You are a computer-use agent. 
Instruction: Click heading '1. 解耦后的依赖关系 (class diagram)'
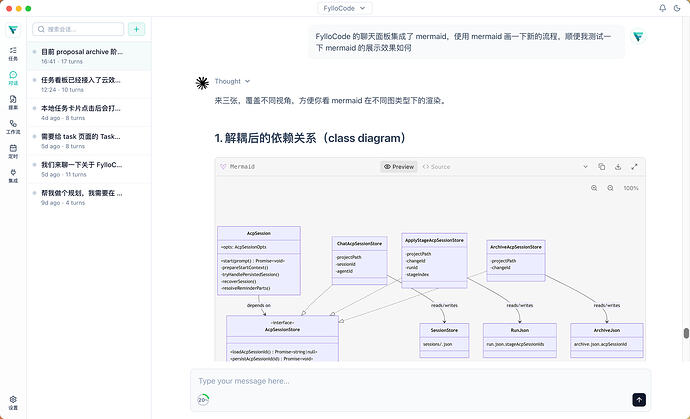click(x=310, y=138)
